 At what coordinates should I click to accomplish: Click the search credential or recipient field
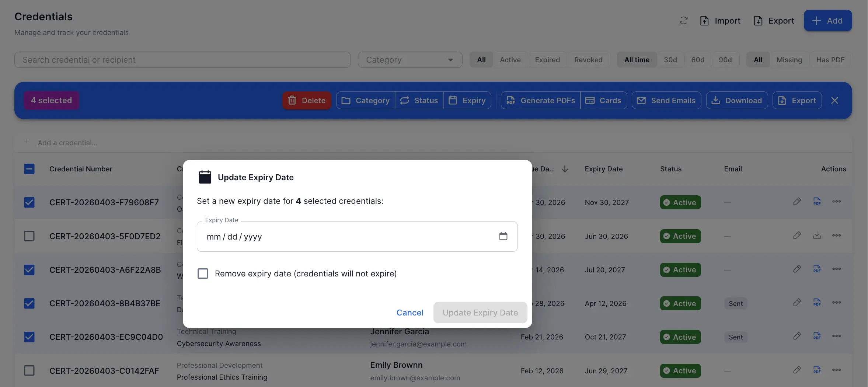[182, 59]
